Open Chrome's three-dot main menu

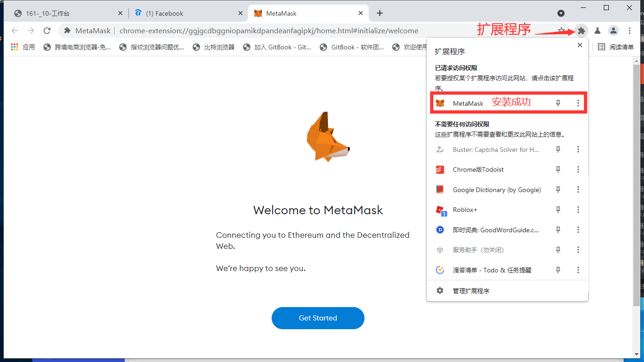coord(630,31)
